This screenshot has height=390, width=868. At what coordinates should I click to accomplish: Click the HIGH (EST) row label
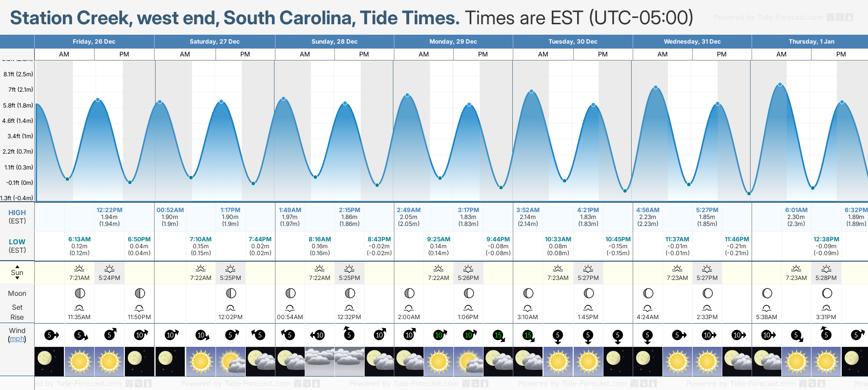17,217
